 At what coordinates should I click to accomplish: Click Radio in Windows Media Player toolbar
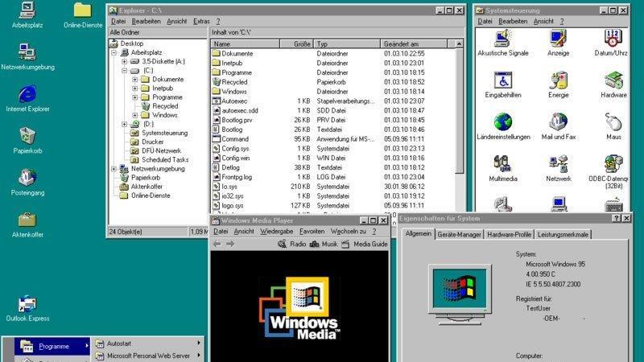pos(291,245)
